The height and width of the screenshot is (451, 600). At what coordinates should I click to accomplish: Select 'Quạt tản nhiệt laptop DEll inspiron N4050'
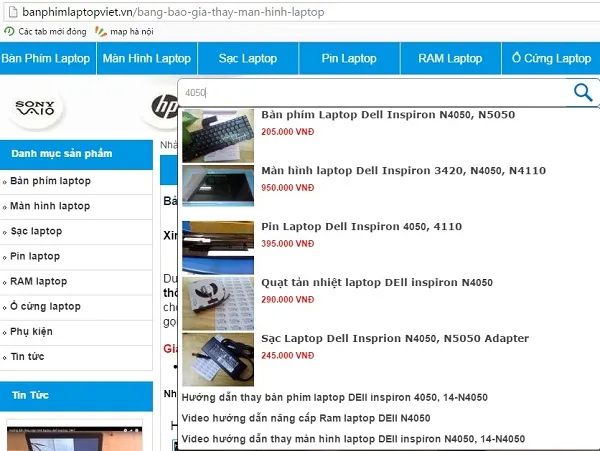click(377, 283)
